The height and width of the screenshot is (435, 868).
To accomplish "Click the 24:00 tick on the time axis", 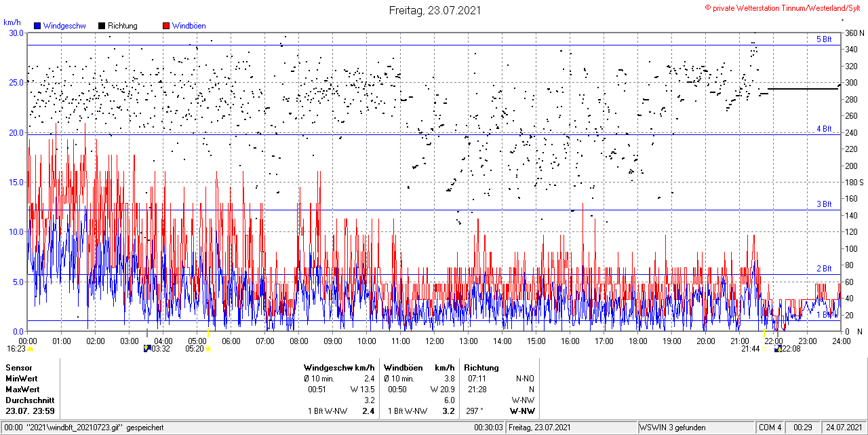I will click(842, 341).
